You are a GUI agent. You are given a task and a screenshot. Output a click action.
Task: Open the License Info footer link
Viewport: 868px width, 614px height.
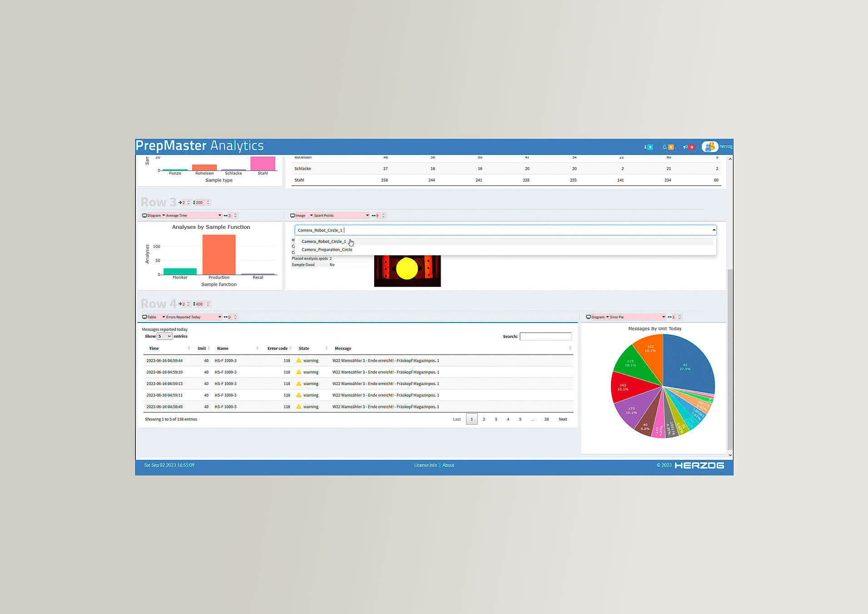(426, 465)
